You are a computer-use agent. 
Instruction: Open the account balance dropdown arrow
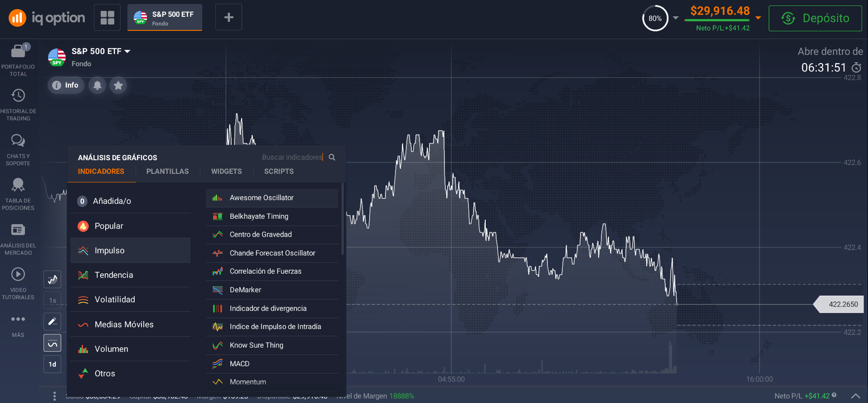click(758, 18)
